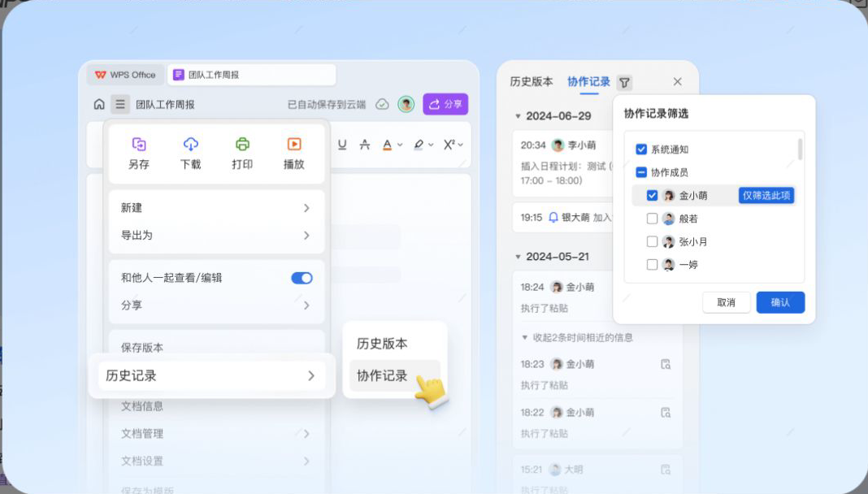Click the user avatar next to share

pyautogui.click(x=406, y=104)
